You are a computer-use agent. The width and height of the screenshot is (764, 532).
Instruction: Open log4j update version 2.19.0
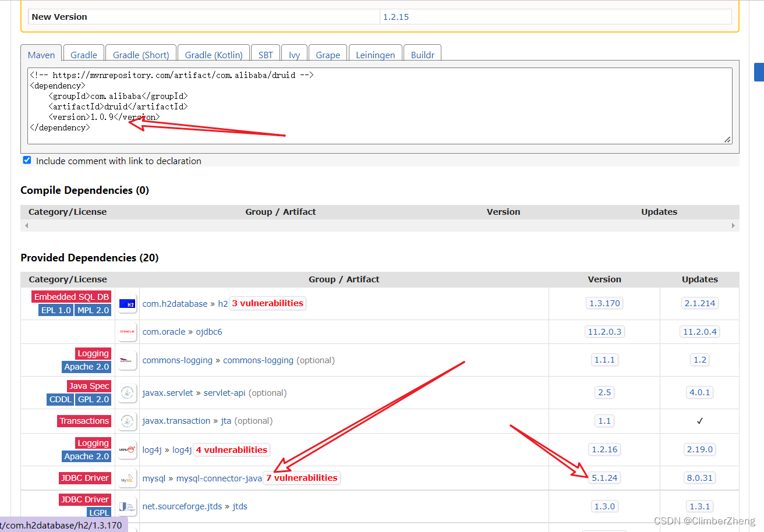(700, 449)
